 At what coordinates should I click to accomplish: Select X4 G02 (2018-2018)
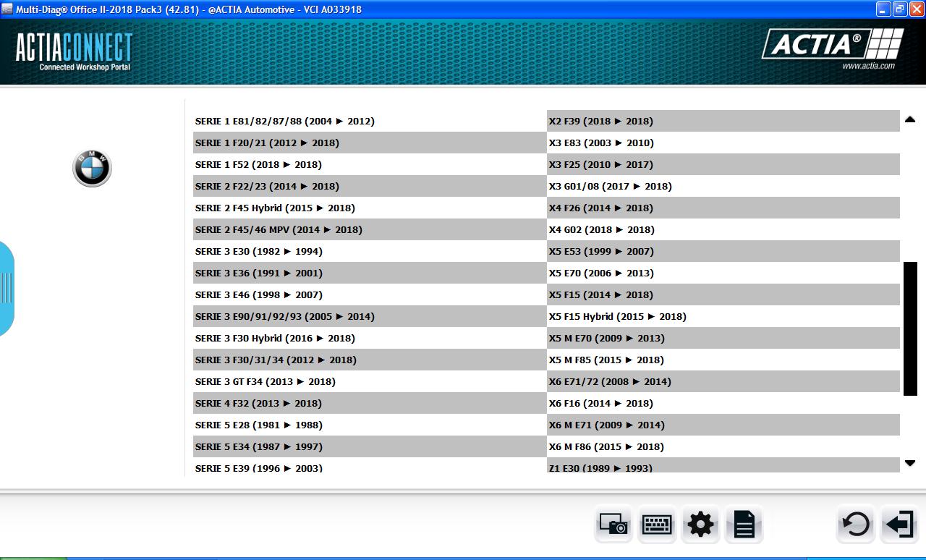pyautogui.click(x=723, y=229)
